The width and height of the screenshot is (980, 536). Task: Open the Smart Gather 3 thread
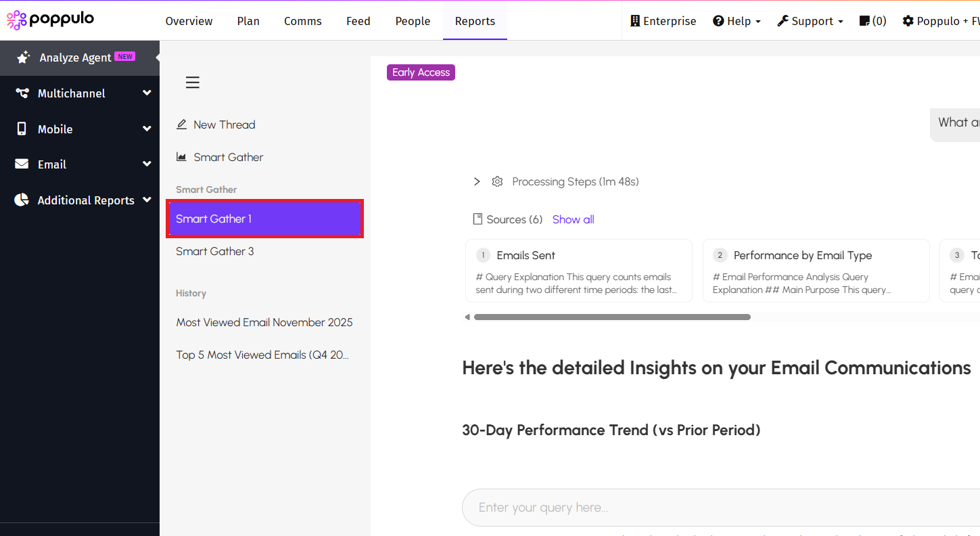[x=215, y=251]
